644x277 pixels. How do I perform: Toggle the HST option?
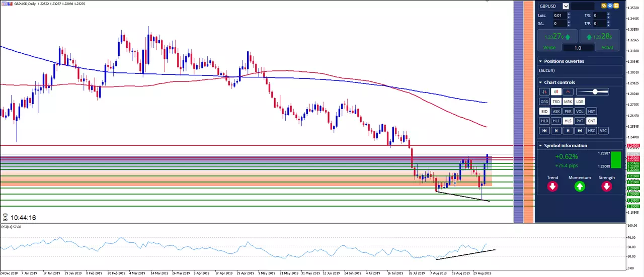coord(592,112)
